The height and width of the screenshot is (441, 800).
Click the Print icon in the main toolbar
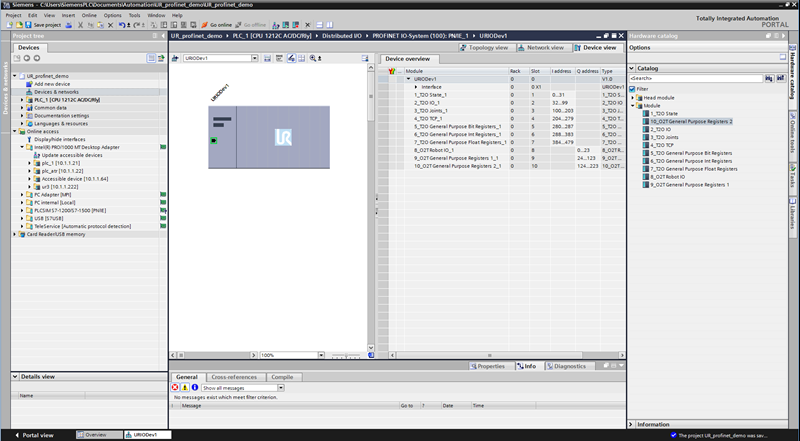(67, 24)
